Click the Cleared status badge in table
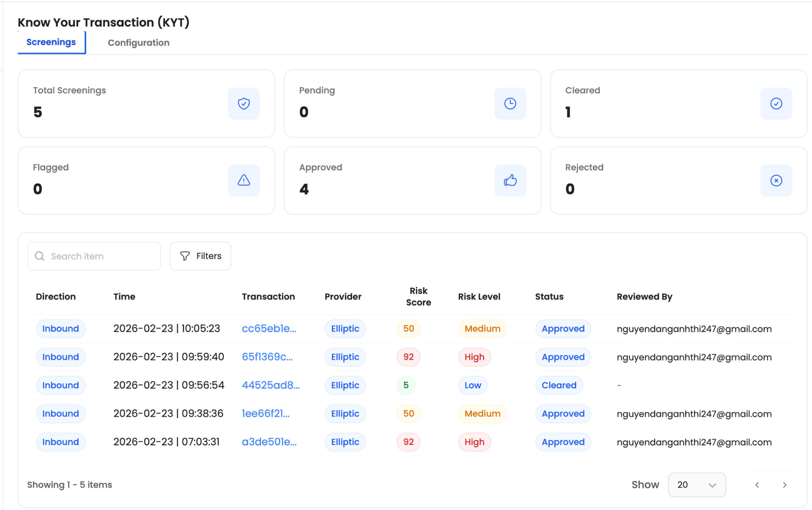 point(559,385)
